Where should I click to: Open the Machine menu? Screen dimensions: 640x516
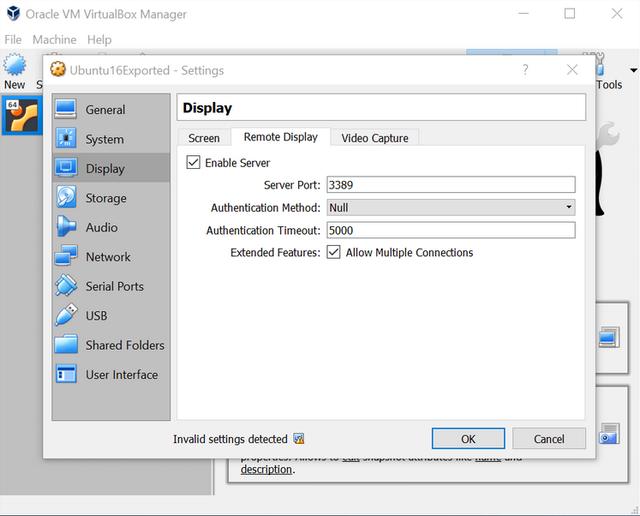[54, 40]
